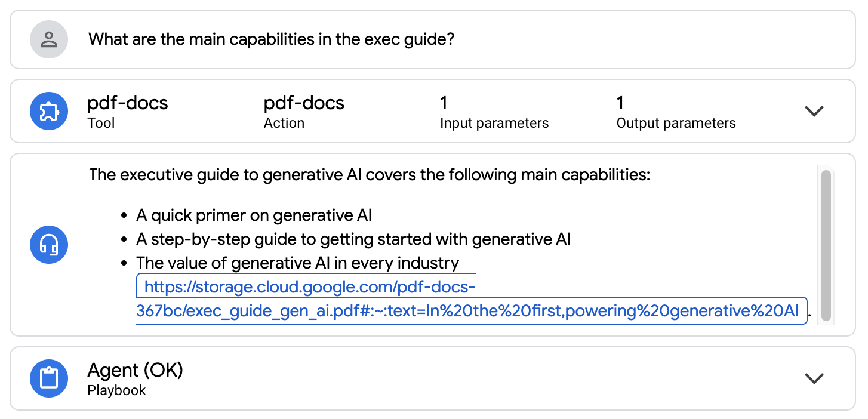Click the "value of generative AI" bullet
The height and width of the screenshot is (419, 868).
pos(297,263)
